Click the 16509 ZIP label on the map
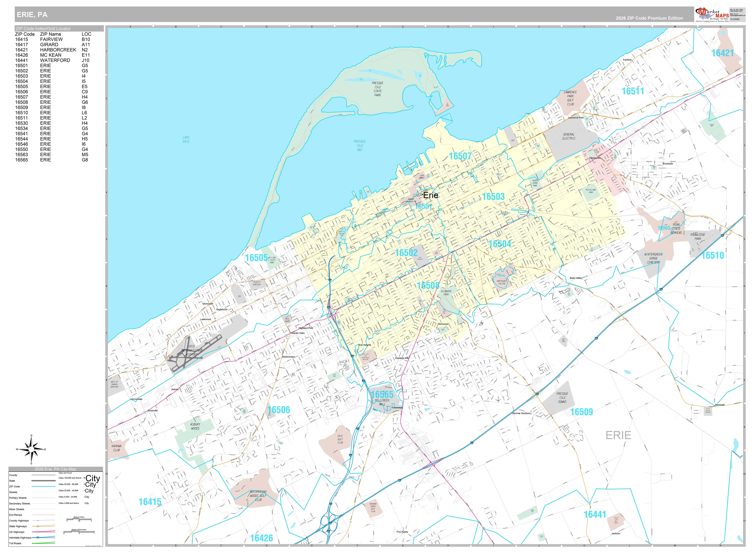 (x=582, y=412)
